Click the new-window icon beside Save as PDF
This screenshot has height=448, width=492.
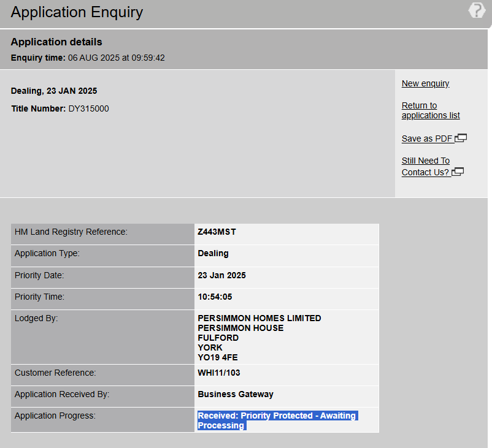click(x=461, y=138)
